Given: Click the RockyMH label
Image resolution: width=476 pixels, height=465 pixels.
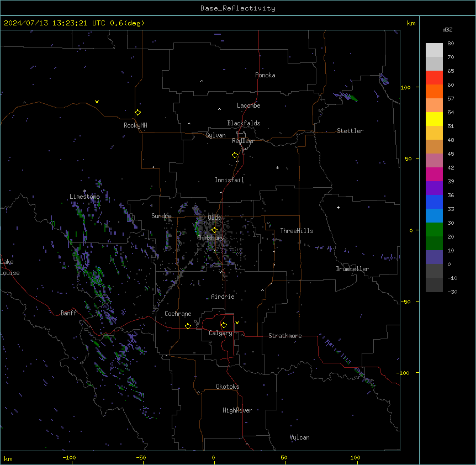Looking at the screenshot, I should pos(135,125).
